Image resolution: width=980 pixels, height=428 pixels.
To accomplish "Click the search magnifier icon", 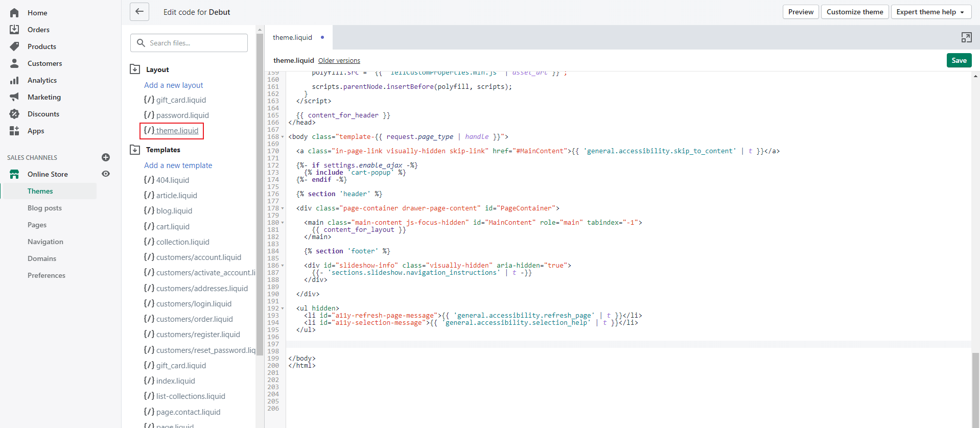I will (x=141, y=43).
